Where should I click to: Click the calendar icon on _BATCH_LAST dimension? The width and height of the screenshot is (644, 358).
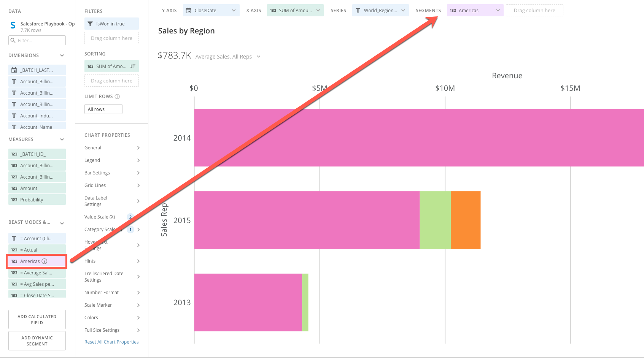[x=14, y=70]
